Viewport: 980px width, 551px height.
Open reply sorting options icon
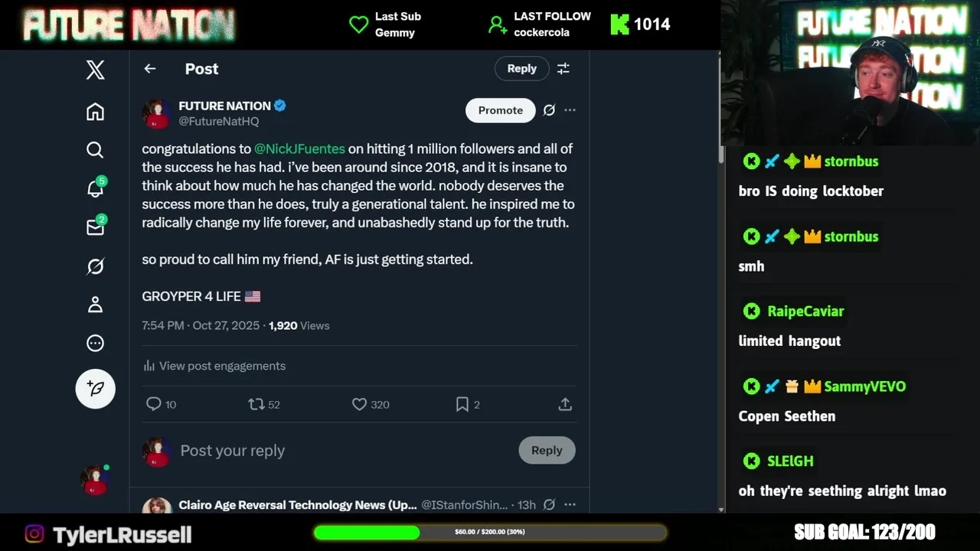coord(563,69)
